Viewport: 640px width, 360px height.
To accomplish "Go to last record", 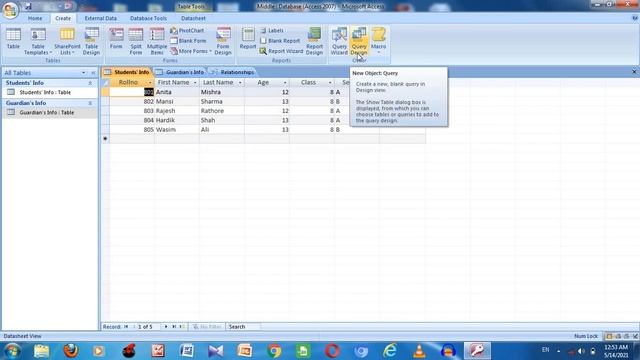I will 174,327.
